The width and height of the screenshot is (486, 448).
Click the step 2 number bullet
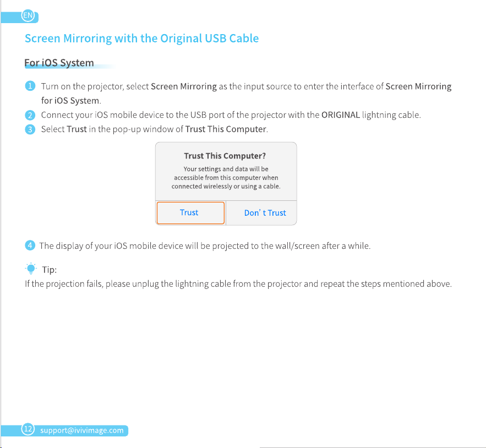30,115
